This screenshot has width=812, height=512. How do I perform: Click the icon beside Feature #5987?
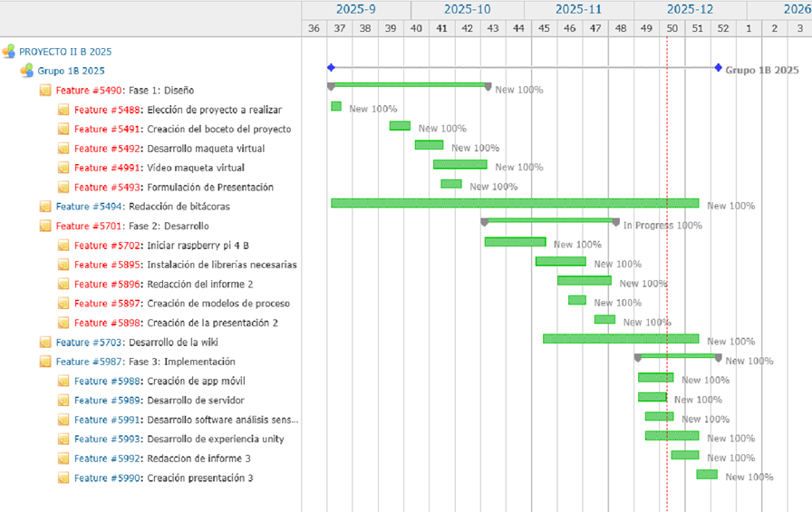[45, 362]
